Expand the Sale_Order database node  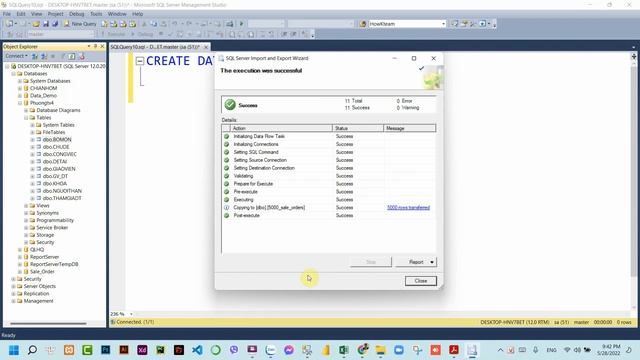click(20, 271)
